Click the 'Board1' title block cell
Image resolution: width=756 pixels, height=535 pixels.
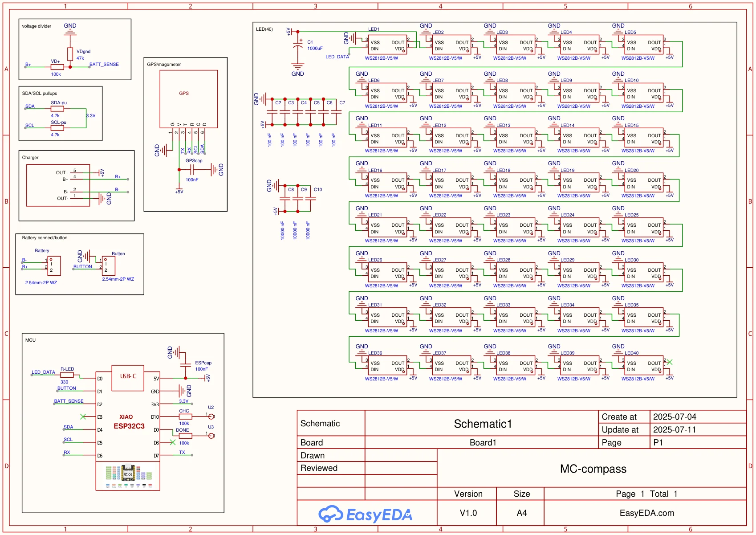(483, 443)
